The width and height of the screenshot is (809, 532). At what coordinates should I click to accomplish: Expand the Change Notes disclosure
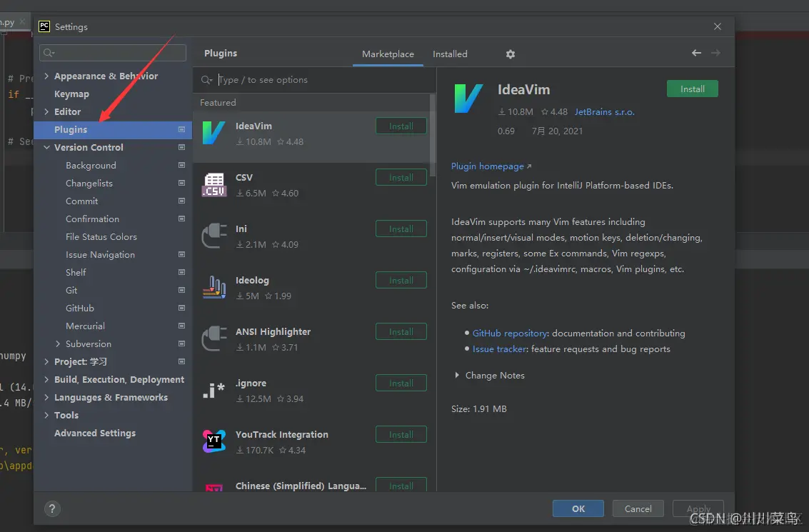[457, 375]
